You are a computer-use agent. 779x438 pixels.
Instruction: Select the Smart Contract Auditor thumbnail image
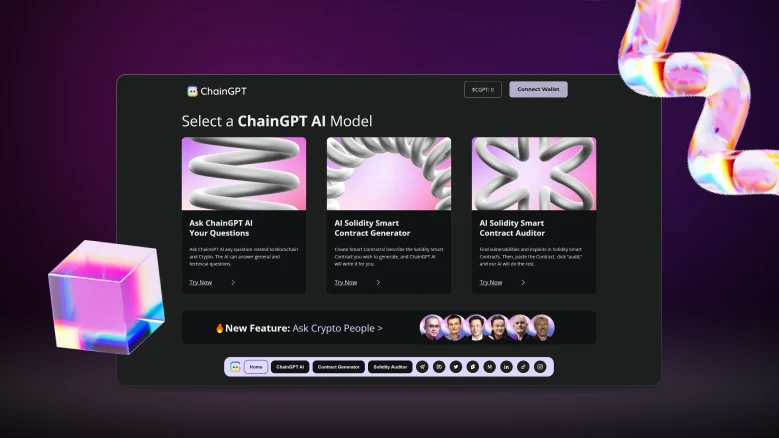[x=534, y=174]
